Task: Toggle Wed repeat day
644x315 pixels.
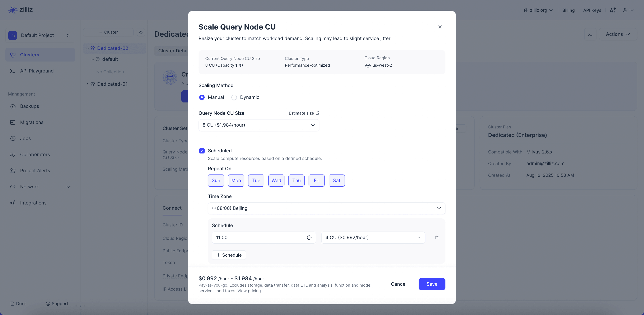Action: (276, 180)
